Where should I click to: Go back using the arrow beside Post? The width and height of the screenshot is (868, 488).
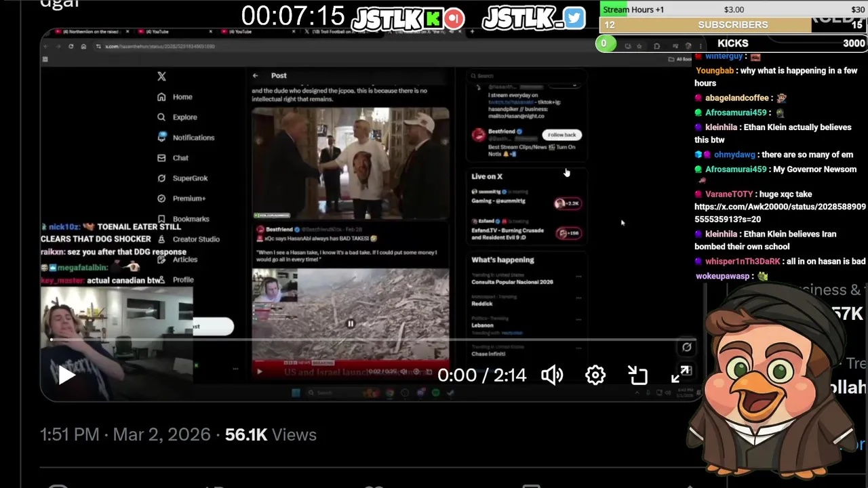tap(255, 76)
